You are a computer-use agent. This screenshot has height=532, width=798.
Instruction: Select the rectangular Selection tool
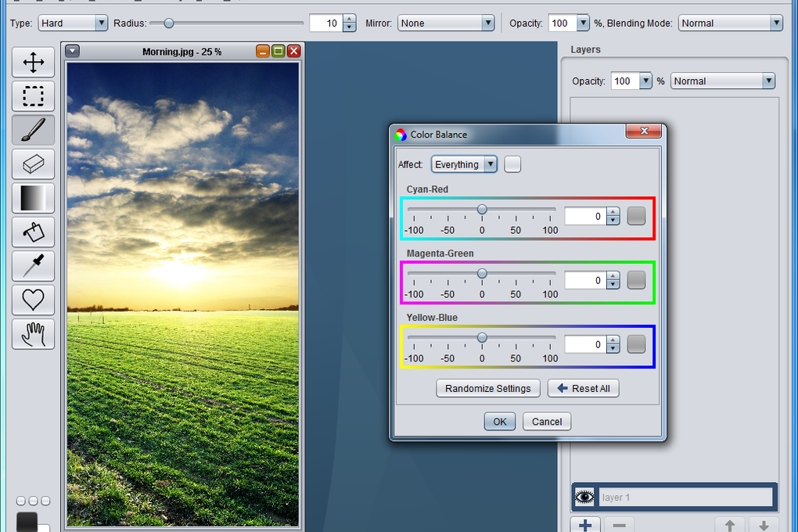[x=33, y=95]
